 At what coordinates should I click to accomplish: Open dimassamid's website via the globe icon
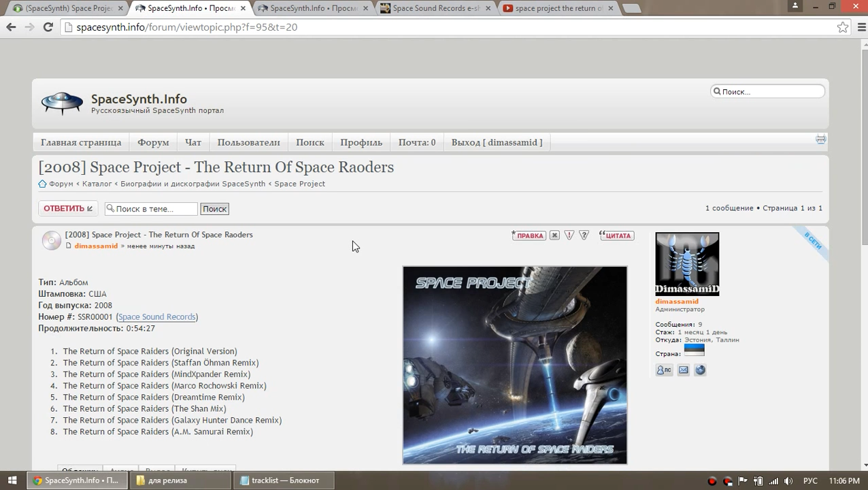tap(700, 370)
